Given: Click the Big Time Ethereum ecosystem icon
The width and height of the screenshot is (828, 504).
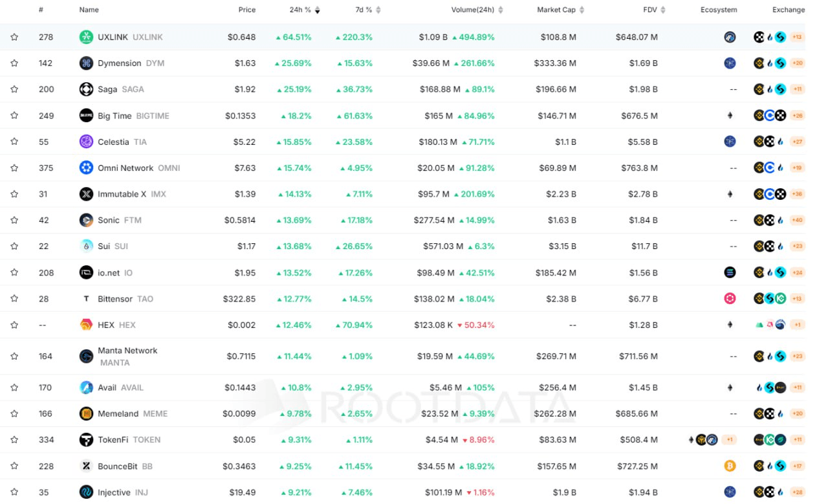Looking at the screenshot, I should (730, 115).
